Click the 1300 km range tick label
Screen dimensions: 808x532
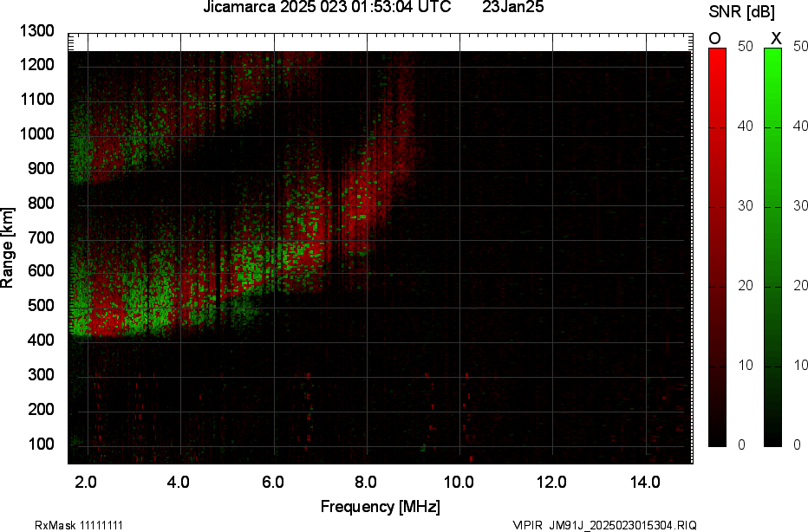point(37,31)
